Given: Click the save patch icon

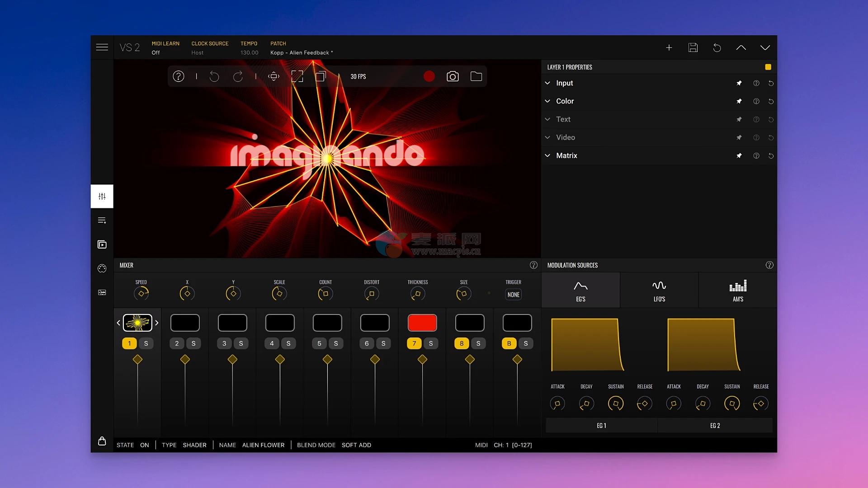Looking at the screenshot, I should 693,47.
